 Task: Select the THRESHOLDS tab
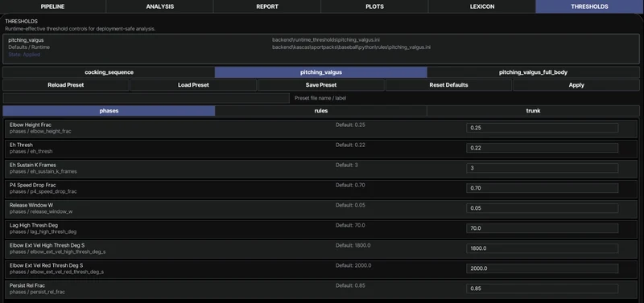[x=589, y=6]
